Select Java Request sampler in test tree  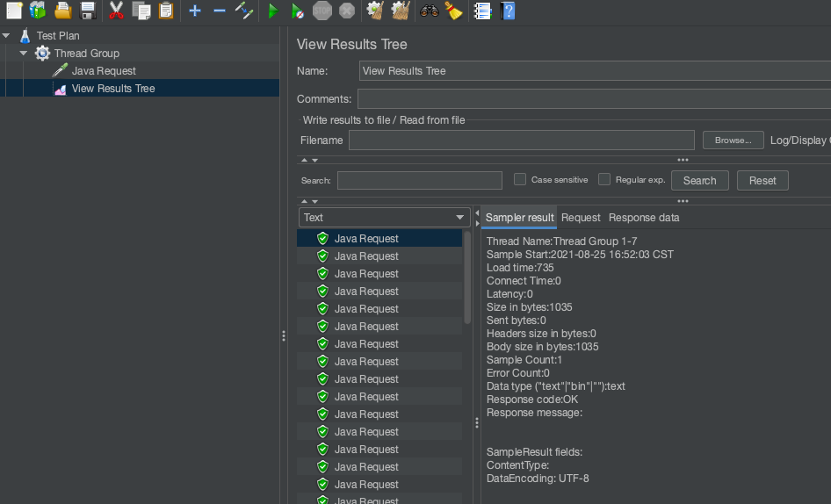coord(104,70)
